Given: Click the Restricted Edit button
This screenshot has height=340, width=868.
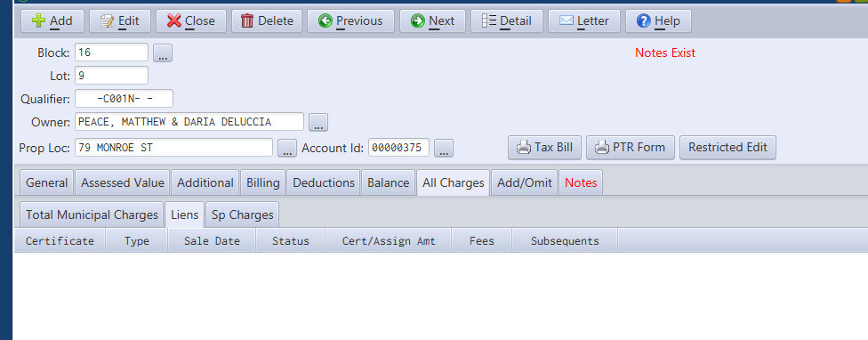Looking at the screenshot, I should click(728, 148).
